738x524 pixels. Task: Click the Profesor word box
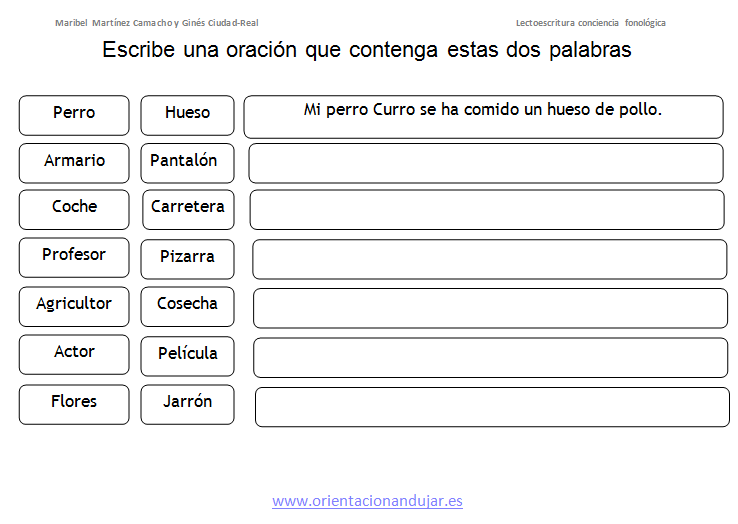(x=74, y=258)
